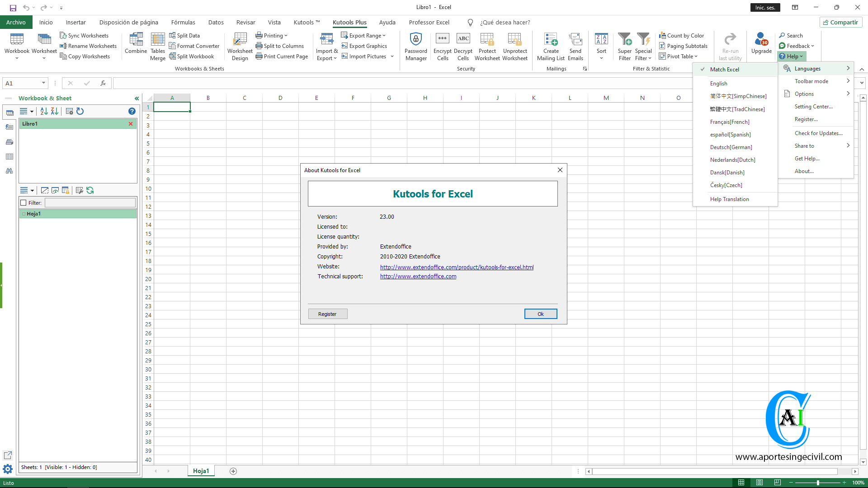The image size is (868, 488).
Task: Toggle visibility of hidden worksheets
Action: pos(55,190)
